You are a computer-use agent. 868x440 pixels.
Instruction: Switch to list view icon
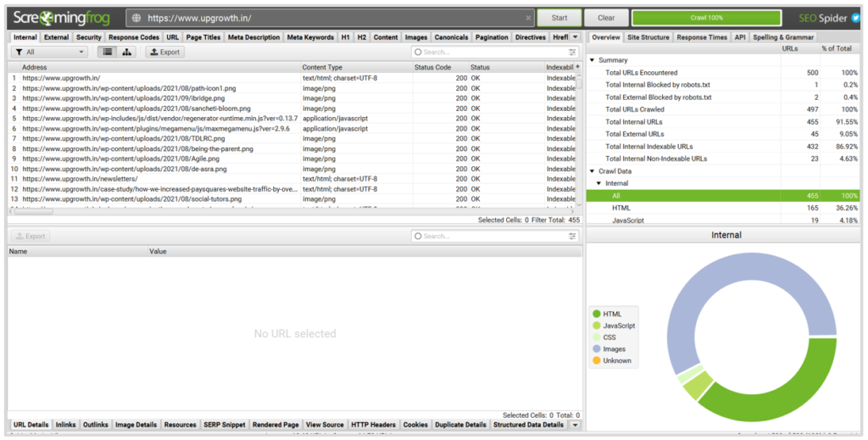click(x=108, y=52)
